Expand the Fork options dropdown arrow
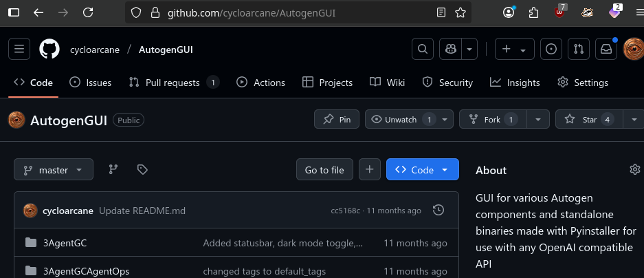This screenshot has height=278, width=644. click(x=538, y=119)
